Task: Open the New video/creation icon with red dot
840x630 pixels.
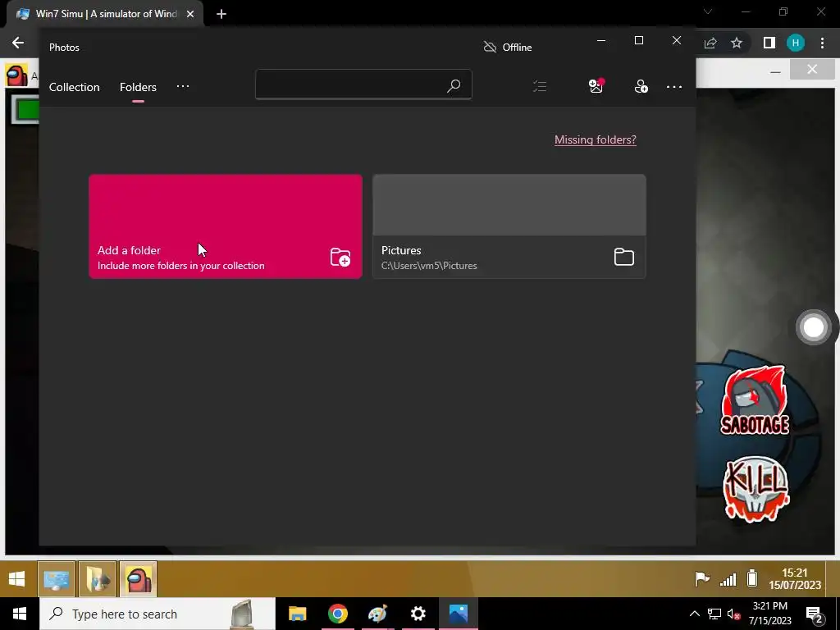Action: [596, 85]
